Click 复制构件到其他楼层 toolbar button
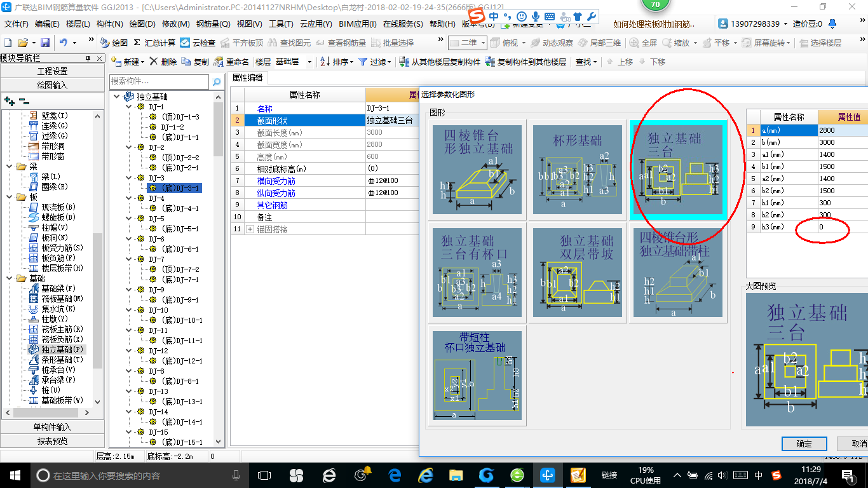Screen dimensions: 868x488 (x=526, y=62)
